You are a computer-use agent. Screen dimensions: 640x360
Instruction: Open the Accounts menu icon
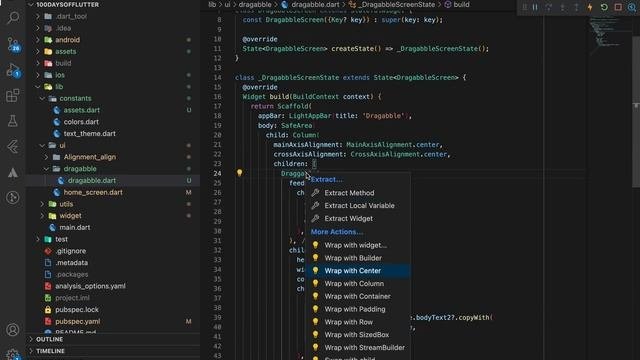(x=13, y=329)
